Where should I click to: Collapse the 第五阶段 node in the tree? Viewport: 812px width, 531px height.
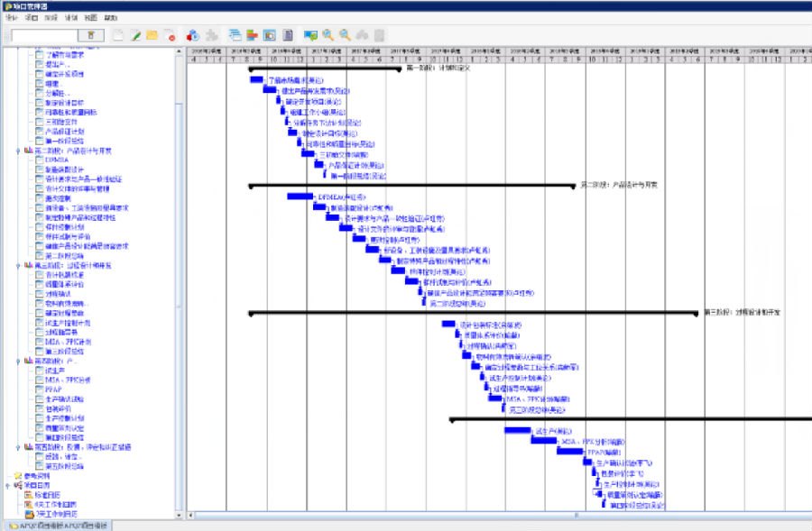pos(19,446)
